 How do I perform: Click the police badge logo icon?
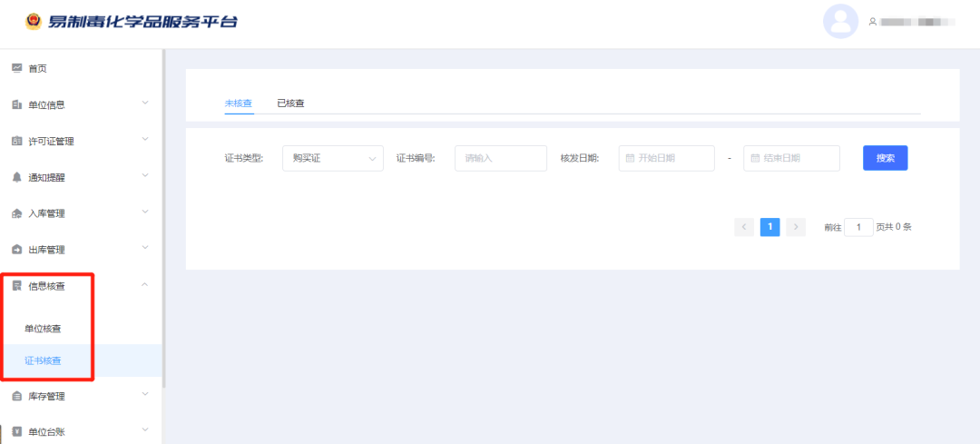pyautogui.click(x=33, y=20)
